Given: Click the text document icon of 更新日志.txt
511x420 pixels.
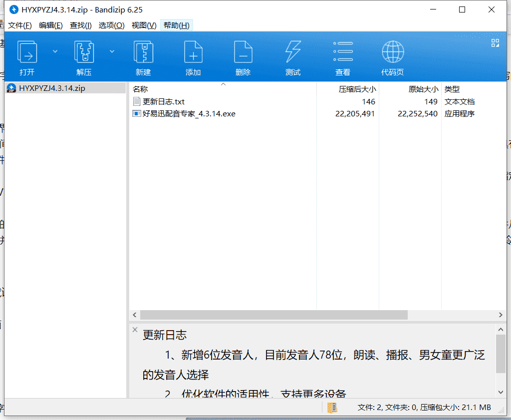Looking at the screenshot, I should click(137, 101).
